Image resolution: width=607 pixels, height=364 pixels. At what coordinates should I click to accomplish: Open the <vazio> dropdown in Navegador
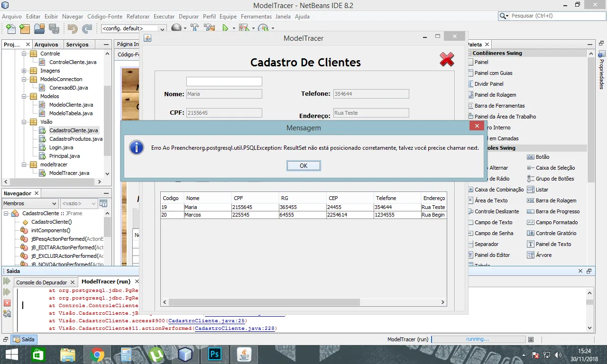pyautogui.click(x=79, y=203)
